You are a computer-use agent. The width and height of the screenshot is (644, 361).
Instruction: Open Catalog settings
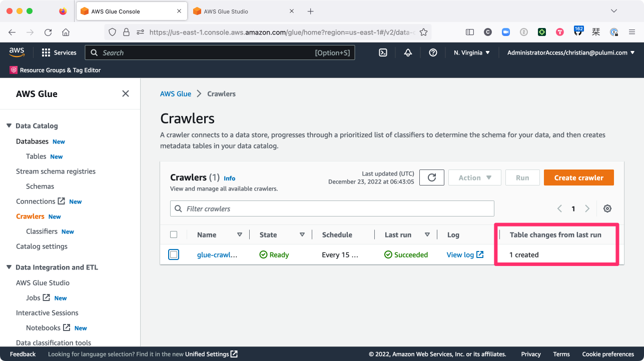(42, 246)
